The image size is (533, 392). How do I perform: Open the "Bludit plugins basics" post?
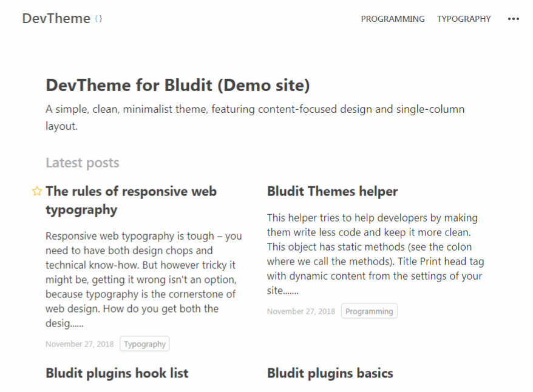(330, 373)
